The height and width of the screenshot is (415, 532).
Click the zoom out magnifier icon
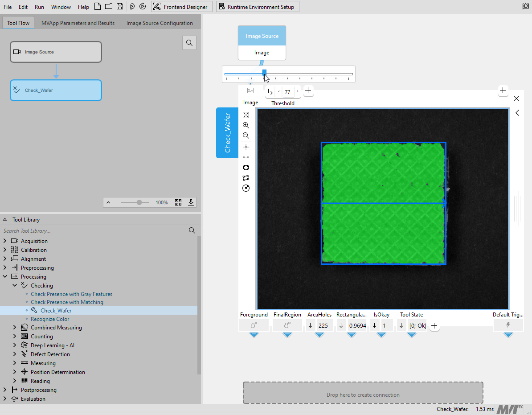(x=246, y=136)
